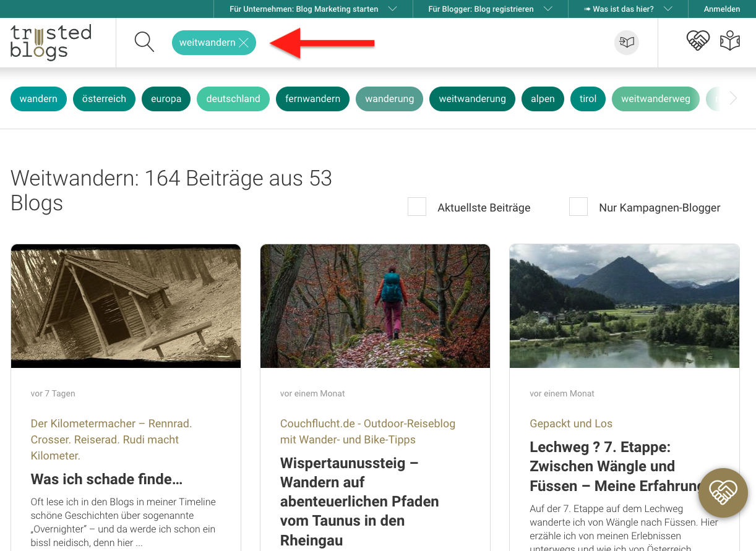Select the österreich tag pill
Image resolution: width=756 pixels, height=551 pixels.
(x=104, y=99)
